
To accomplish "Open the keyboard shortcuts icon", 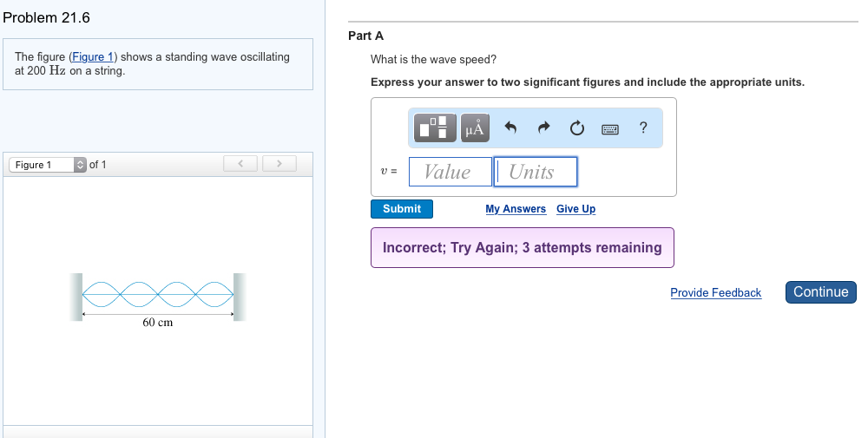I will click(610, 129).
